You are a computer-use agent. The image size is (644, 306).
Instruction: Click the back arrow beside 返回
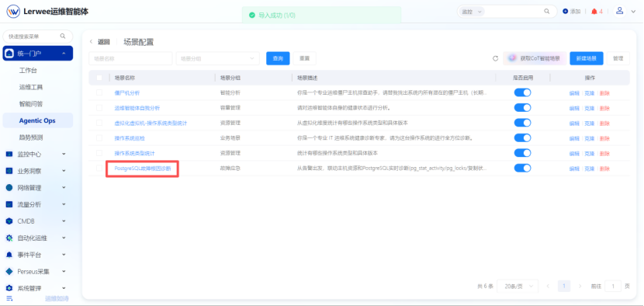92,42
